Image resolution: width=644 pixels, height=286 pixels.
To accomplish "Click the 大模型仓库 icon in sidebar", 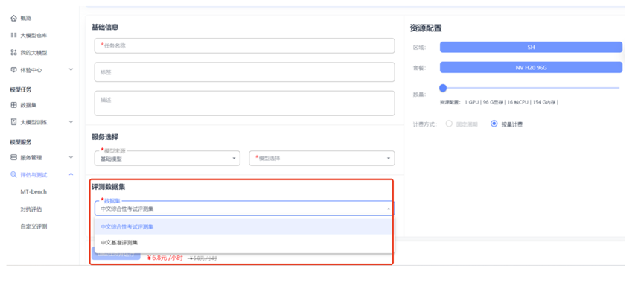I will [13, 36].
